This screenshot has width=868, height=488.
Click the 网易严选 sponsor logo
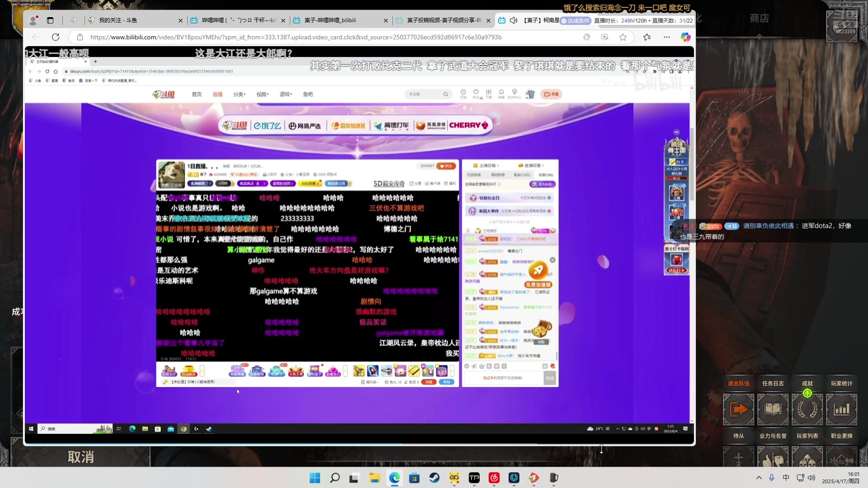pyautogui.click(x=305, y=126)
